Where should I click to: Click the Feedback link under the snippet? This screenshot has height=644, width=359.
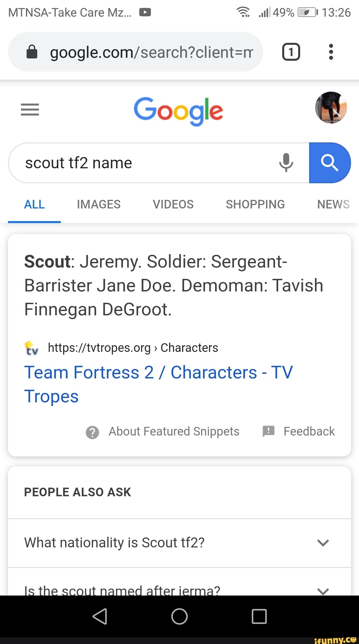pyautogui.click(x=309, y=431)
